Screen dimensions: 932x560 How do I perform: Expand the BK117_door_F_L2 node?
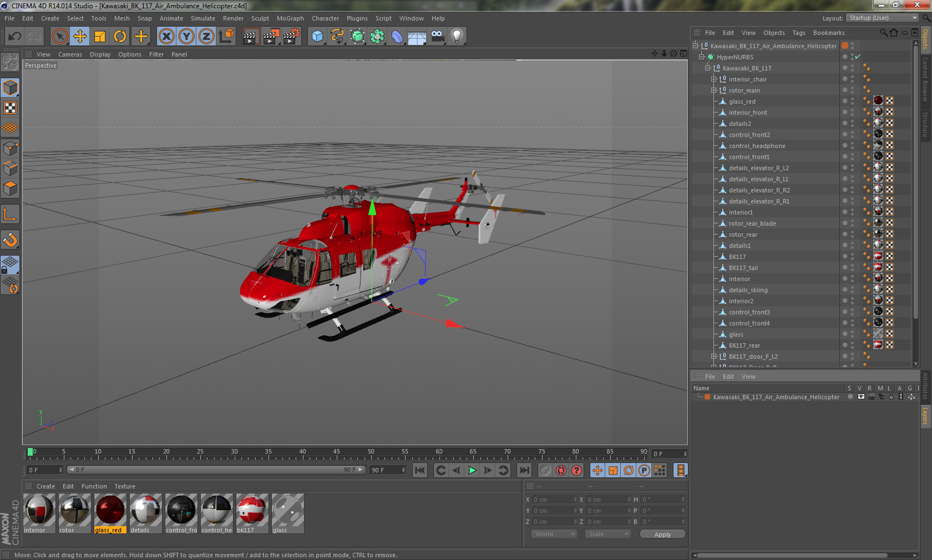[x=714, y=357]
